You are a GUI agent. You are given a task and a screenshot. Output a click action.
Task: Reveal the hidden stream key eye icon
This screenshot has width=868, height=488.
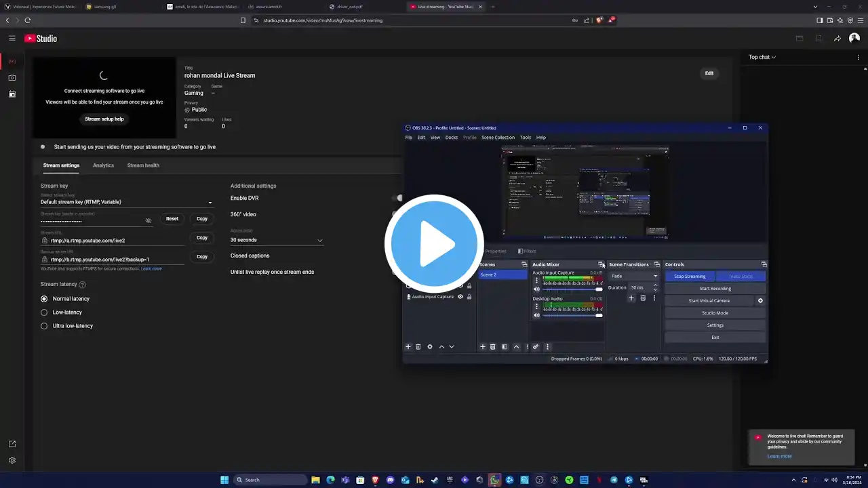pyautogui.click(x=149, y=220)
